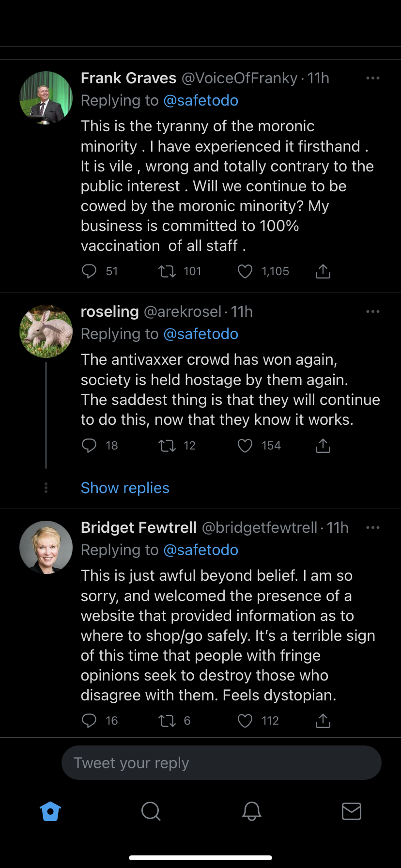Tap the Tweet your reply field
Screen dimensions: 401x868
coord(221,763)
